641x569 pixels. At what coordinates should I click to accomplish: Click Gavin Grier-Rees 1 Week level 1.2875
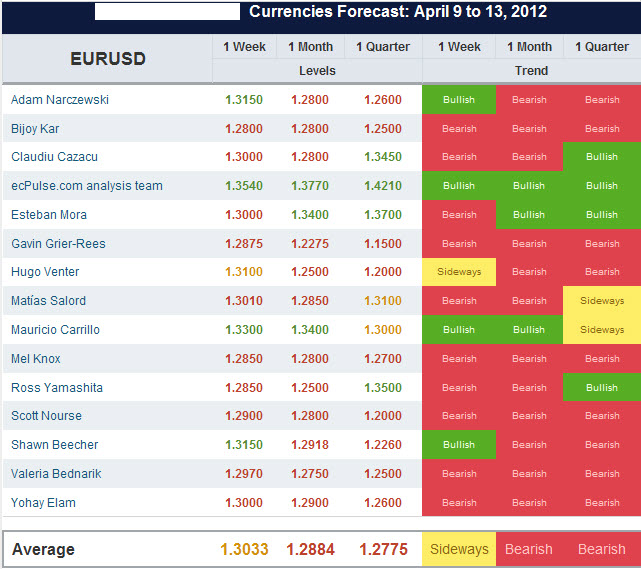pos(244,244)
